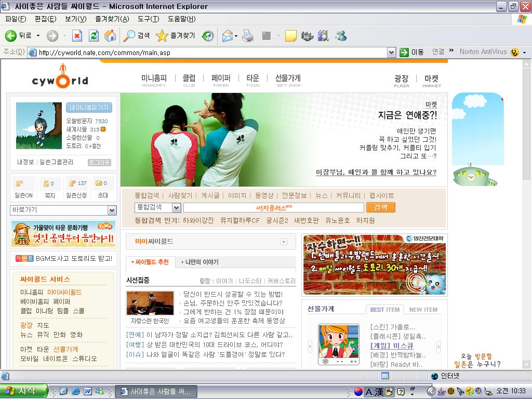Viewport: 532px width, 399px height.
Task: Open the mail icon dropdown arrow
Action: pyautogui.click(x=236, y=36)
